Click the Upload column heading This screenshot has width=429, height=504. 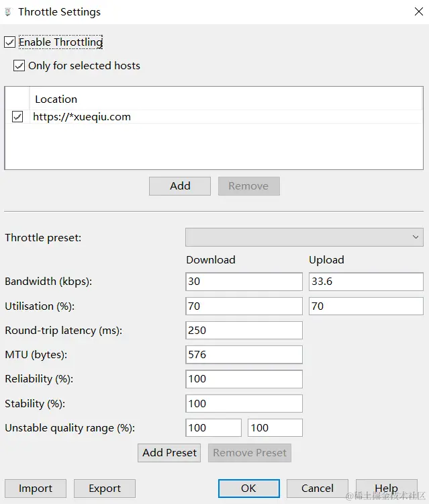(326, 259)
